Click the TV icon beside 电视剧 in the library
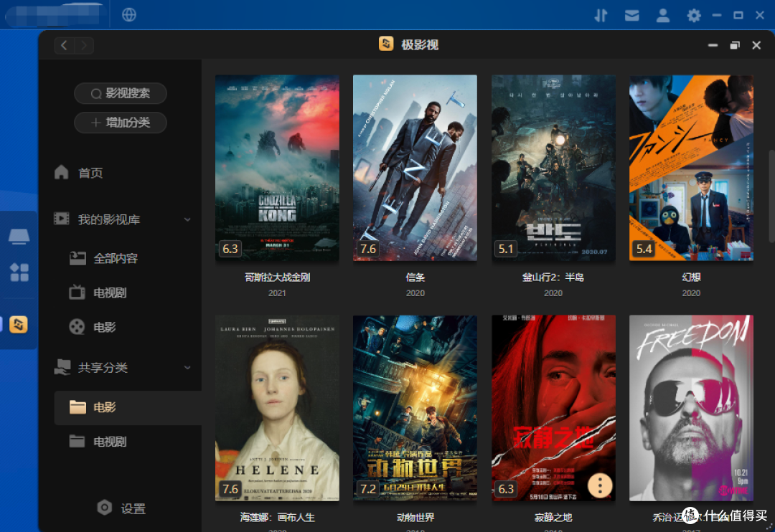This screenshot has width=775, height=532. pyautogui.click(x=77, y=292)
